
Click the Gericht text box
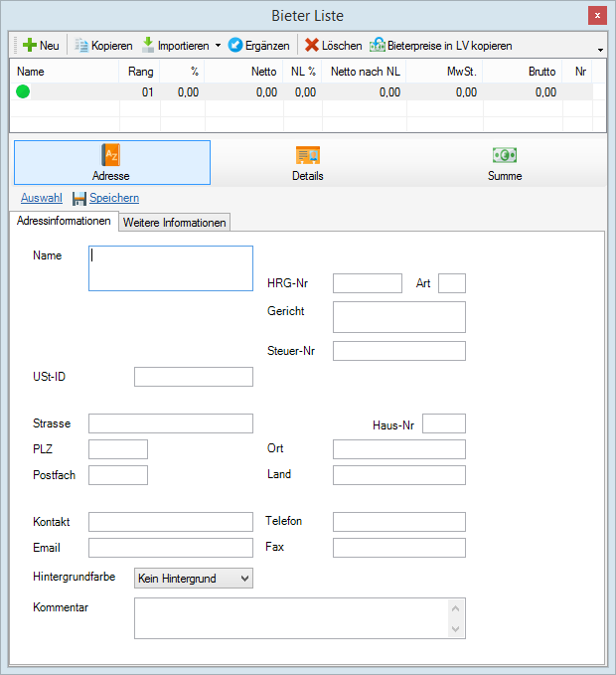(399, 317)
